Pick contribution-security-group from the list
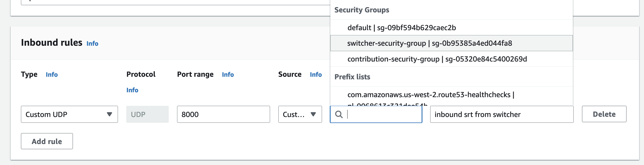Viewport: 644px width, 165px height. pyautogui.click(x=437, y=59)
